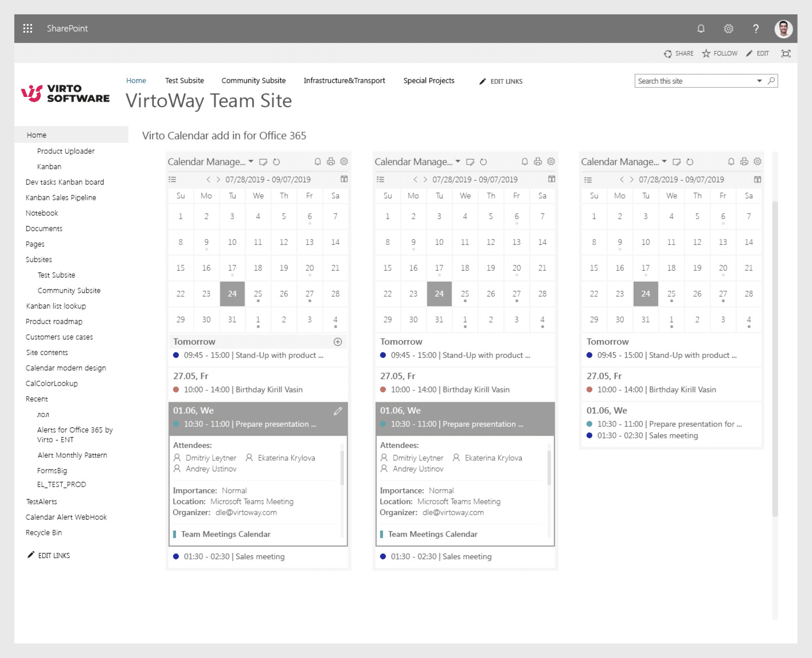Click alerts bell icon in first calendar
812x658 pixels.
pos(318,162)
